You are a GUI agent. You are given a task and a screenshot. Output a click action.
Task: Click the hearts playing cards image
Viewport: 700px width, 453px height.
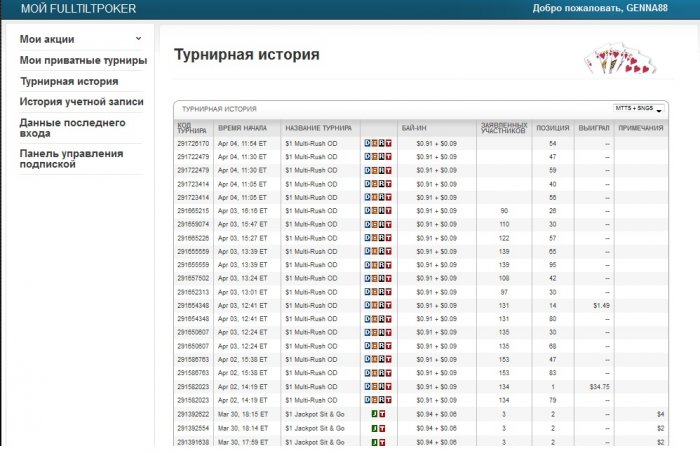click(620, 59)
